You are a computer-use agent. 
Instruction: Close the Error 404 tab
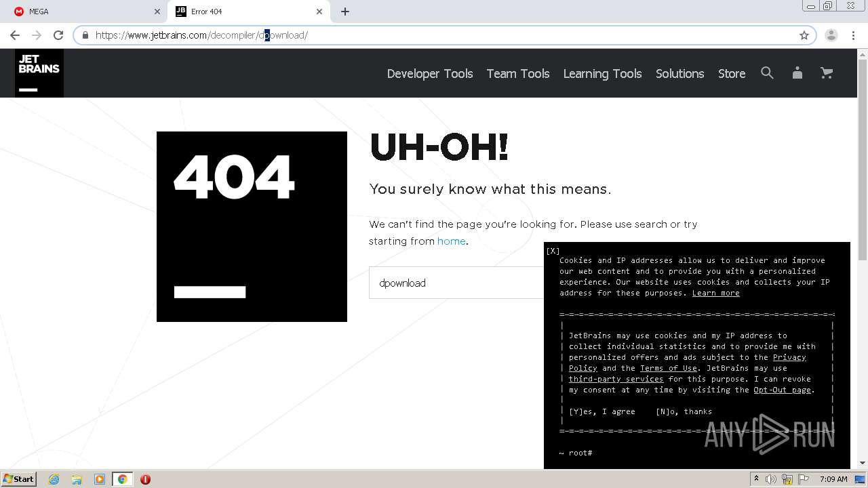tap(319, 12)
